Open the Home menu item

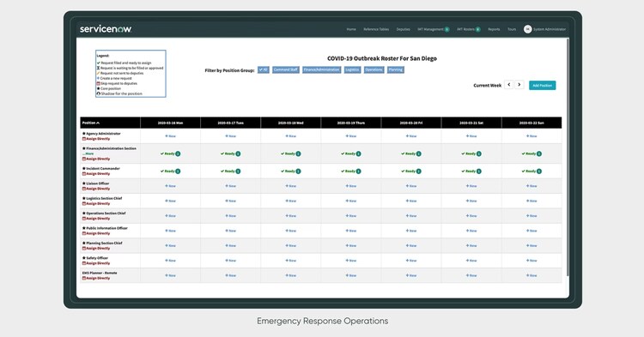pyautogui.click(x=351, y=29)
